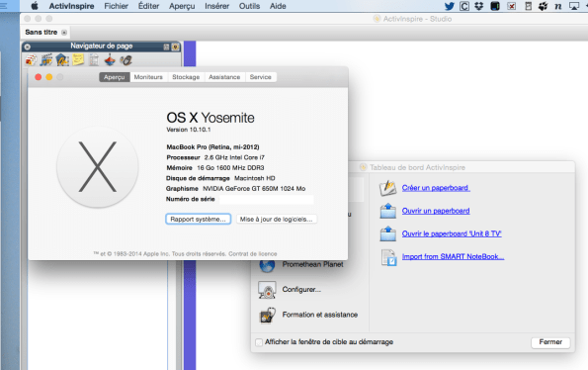
Task: Open the Notes Browser yellow sticky icon
Action: point(78,59)
